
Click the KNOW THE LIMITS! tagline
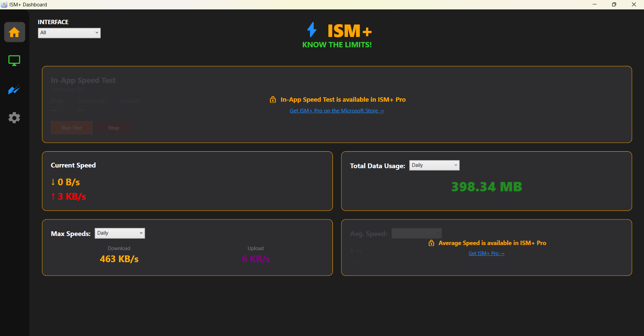pos(337,45)
